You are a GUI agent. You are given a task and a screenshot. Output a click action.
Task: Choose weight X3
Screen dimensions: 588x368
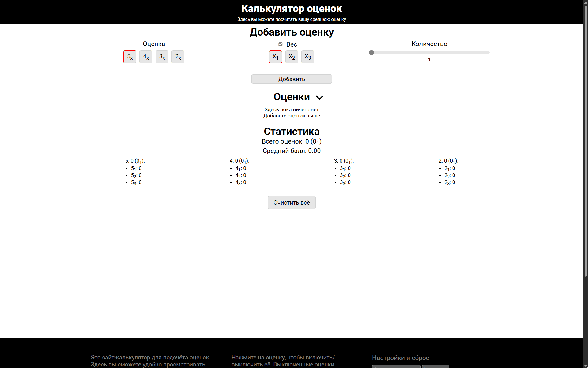[x=308, y=57]
